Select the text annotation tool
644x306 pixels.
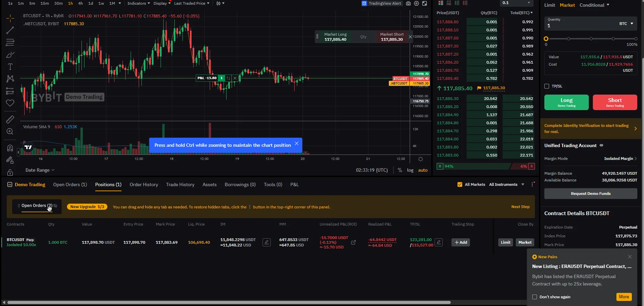click(x=10, y=67)
